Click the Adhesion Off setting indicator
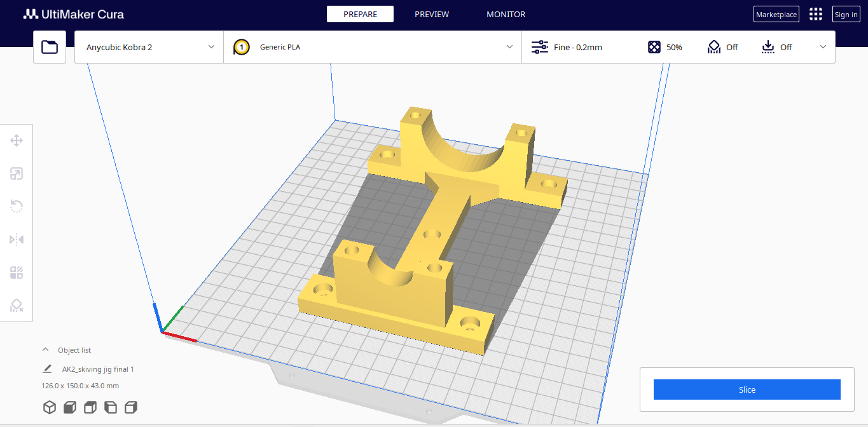This screenshot has height=427, width=868. tap(777, 47)
